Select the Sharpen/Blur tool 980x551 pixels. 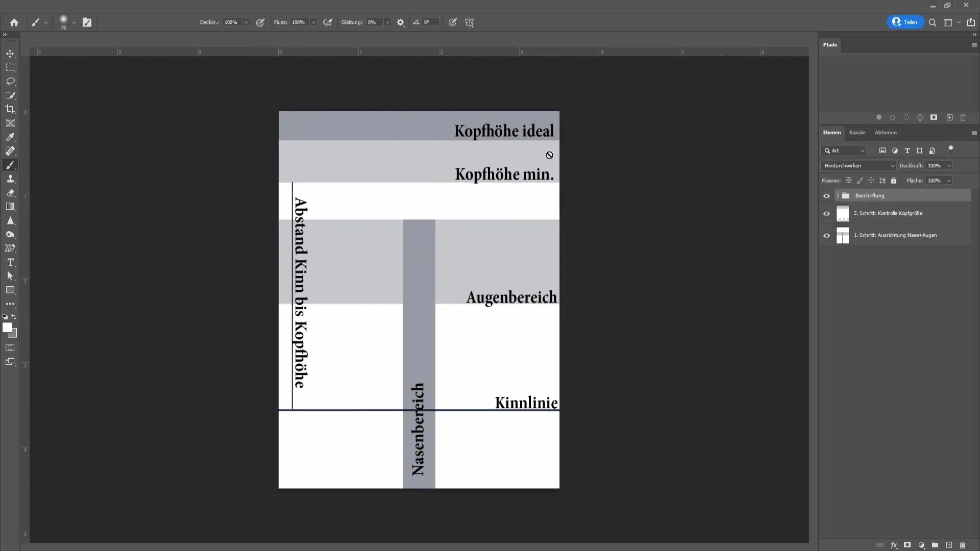coord(10,220)
